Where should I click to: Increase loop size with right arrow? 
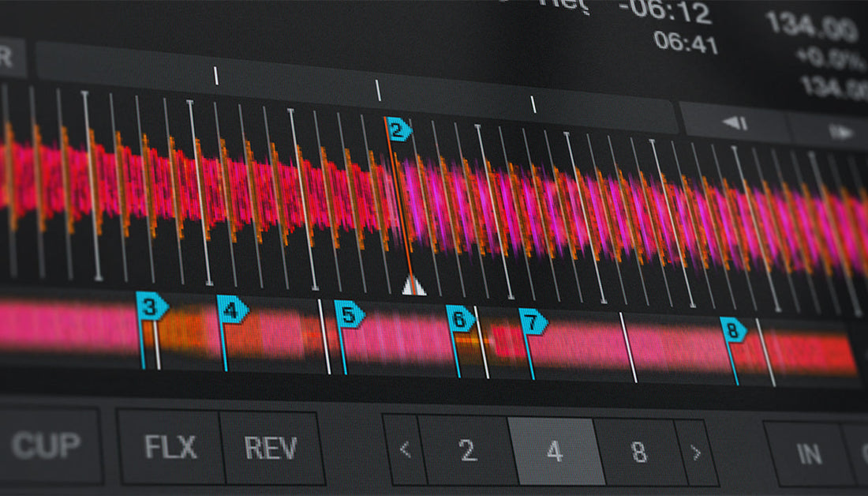[x=696, y=453]
